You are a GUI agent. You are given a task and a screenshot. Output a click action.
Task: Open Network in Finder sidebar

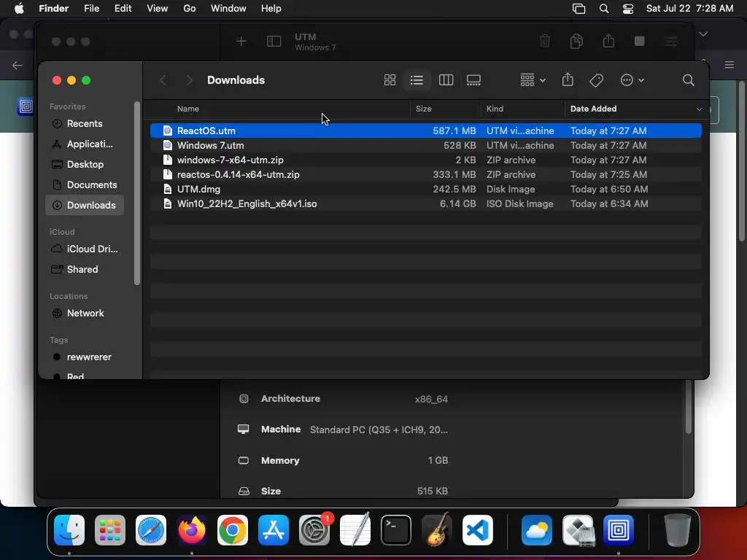[85, 314]
